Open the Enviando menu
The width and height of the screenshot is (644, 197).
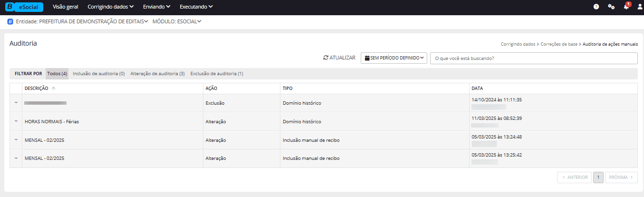tap(156, 7)
